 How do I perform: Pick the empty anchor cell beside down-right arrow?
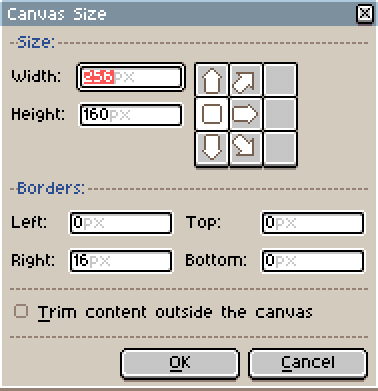(x=280, y=148)
